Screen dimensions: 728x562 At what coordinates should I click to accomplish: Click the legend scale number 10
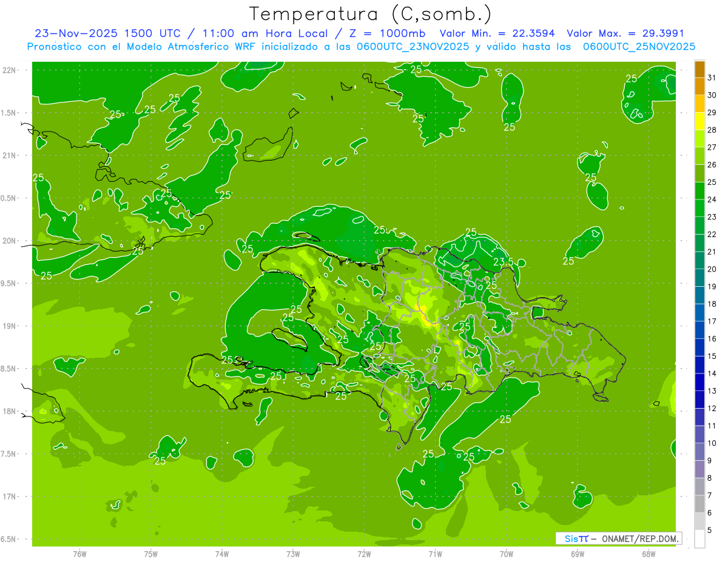tap(712, 443)
